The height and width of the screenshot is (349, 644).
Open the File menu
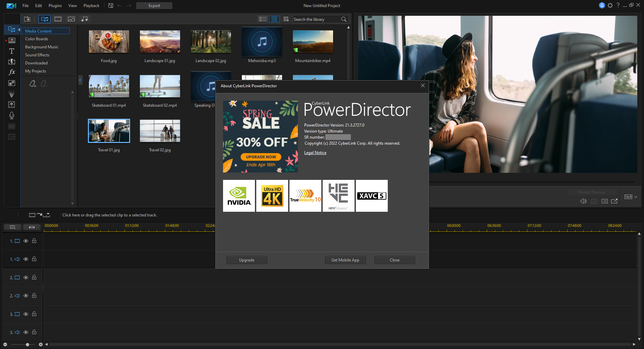[x=25, y=6]
